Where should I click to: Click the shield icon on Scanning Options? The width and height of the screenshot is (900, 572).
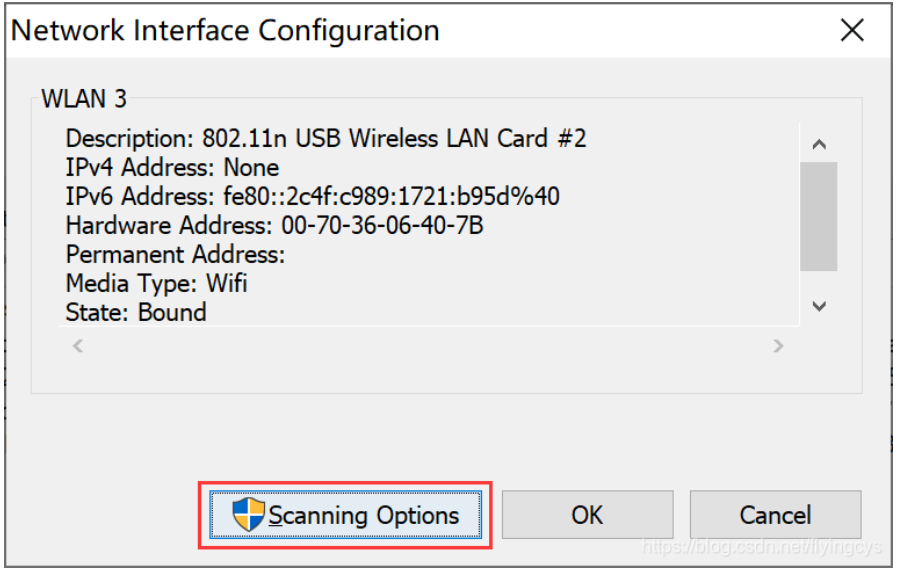pyautogui.click(x=248, y=515)
